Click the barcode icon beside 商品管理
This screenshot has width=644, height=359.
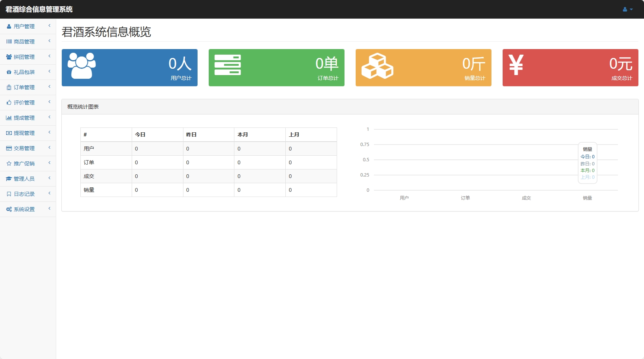(x=9, y=42)
